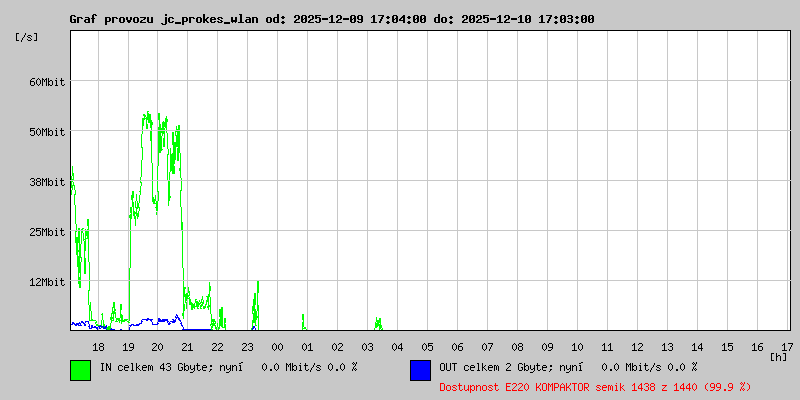
Task: Click the '14' hour label on x-axis
Action: pos(697,347)
